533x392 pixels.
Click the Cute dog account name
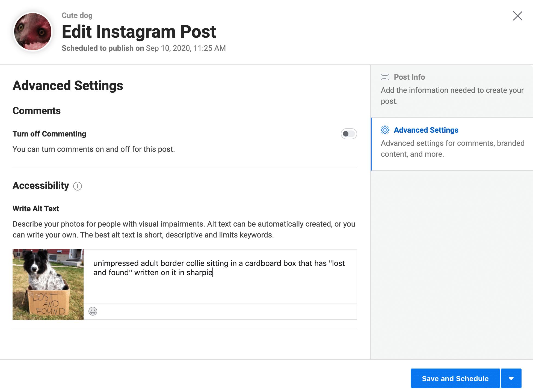click(x=77, y=15)
